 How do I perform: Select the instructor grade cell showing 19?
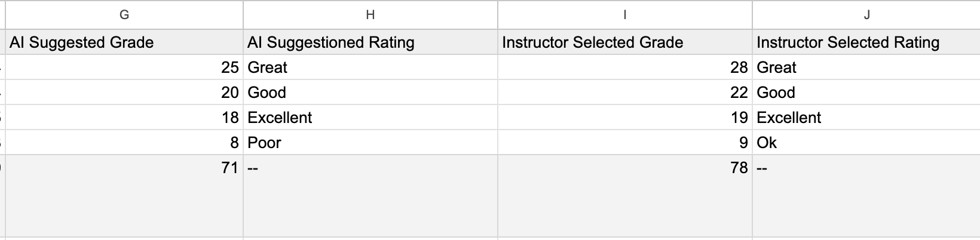click(x=625, y=118)
